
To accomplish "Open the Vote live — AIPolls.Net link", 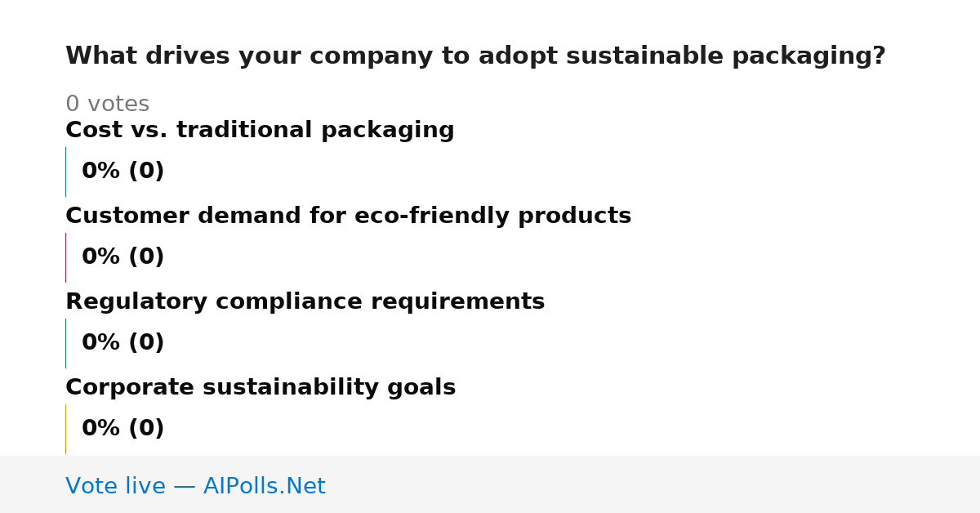I will (195, 486).
